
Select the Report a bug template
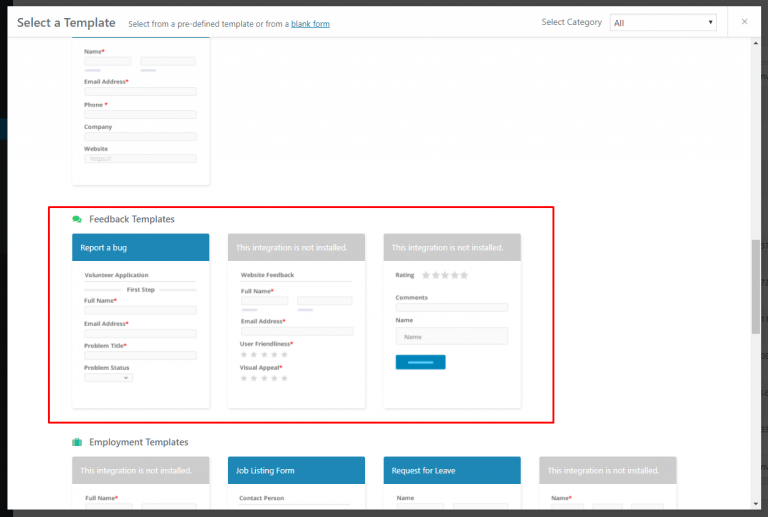(140, 247)
